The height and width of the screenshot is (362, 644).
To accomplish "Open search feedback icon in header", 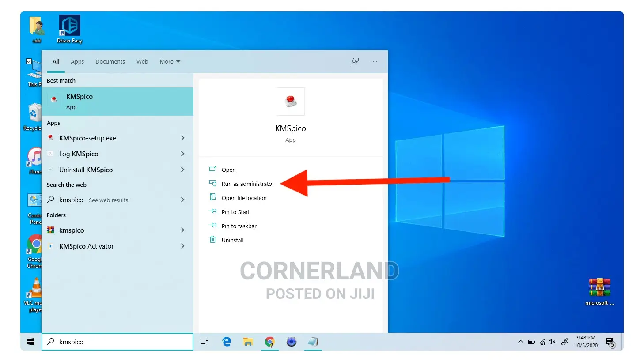I will (x=355, y=61).
